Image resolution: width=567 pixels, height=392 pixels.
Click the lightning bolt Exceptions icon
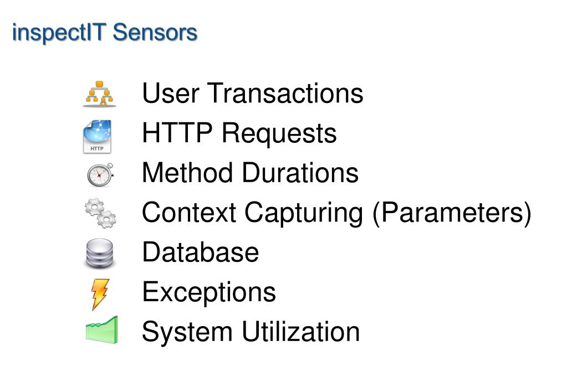[100, 294]
